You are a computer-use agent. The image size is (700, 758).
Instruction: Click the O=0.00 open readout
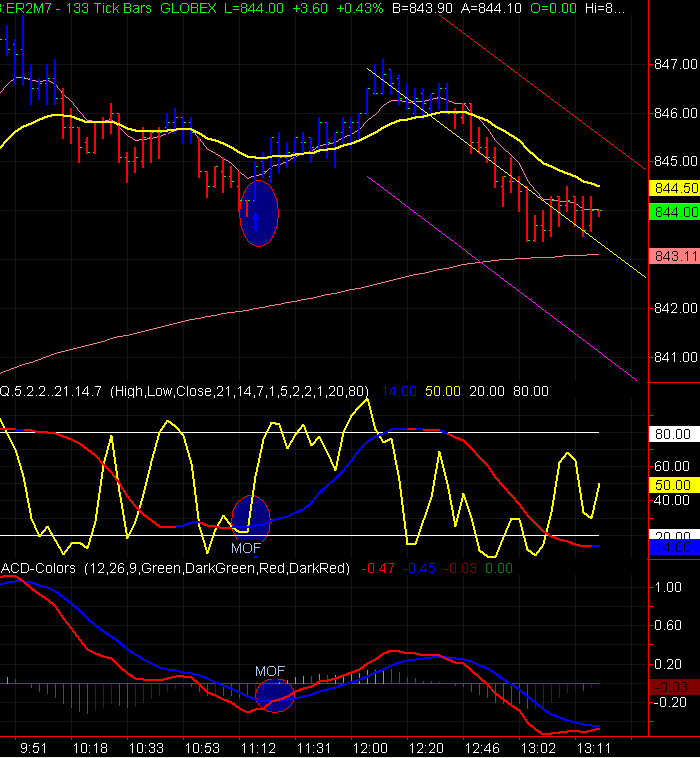553,8
